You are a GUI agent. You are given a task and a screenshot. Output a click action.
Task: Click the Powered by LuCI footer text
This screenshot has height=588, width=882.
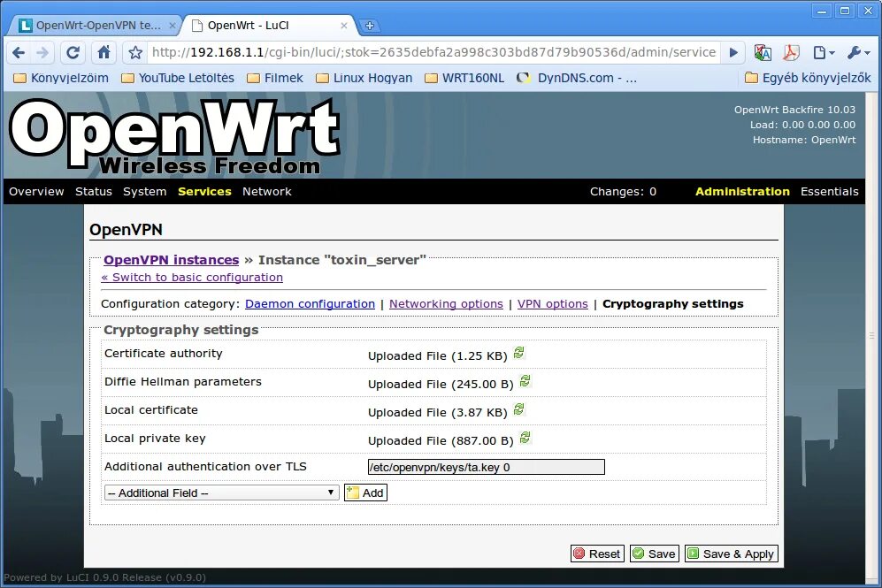tap(105, 577)
